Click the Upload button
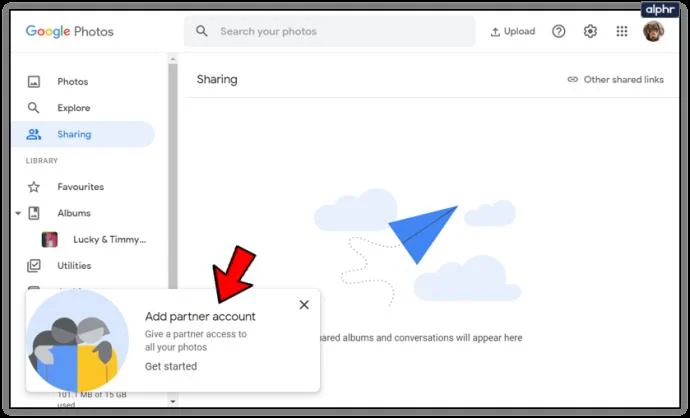This screenshot has width=690, height=418. tap(513, 31)
